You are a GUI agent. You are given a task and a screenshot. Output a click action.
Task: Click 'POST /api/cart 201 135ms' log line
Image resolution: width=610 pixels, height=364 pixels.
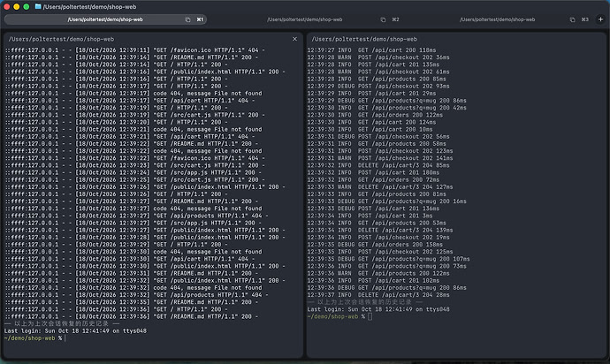pos(373,64)
